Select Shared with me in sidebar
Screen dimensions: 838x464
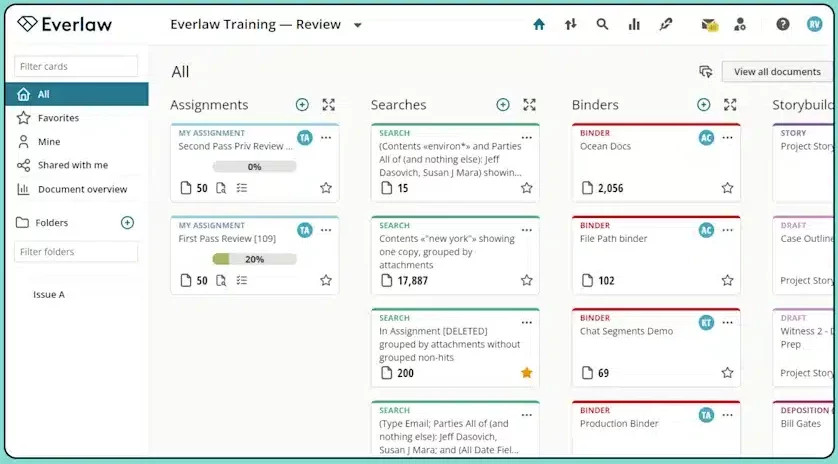[x=77, y=165]
